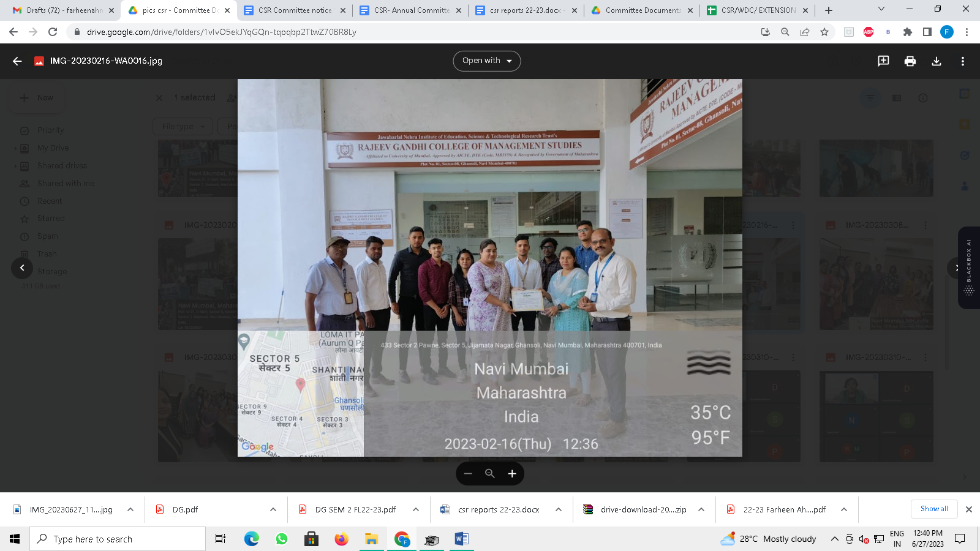Open the ABP adblock extension
This screenshot has width=980, height=551.
tap(869, 32)
